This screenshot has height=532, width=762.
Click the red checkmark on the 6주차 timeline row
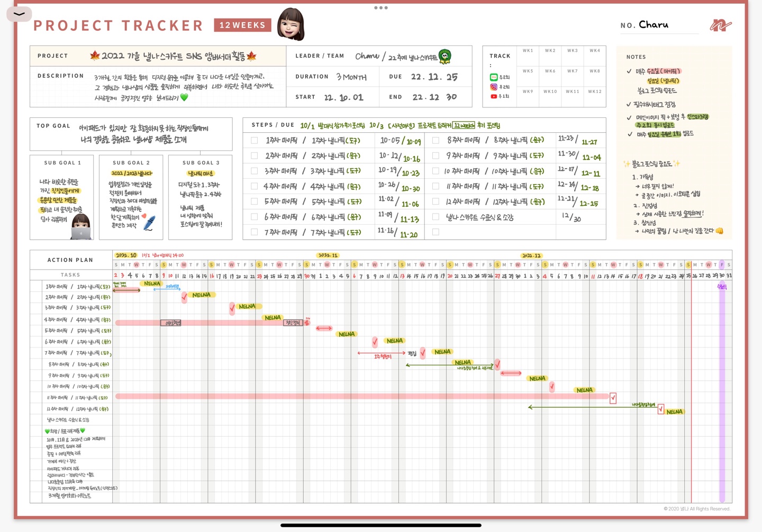tap(375, 342)
